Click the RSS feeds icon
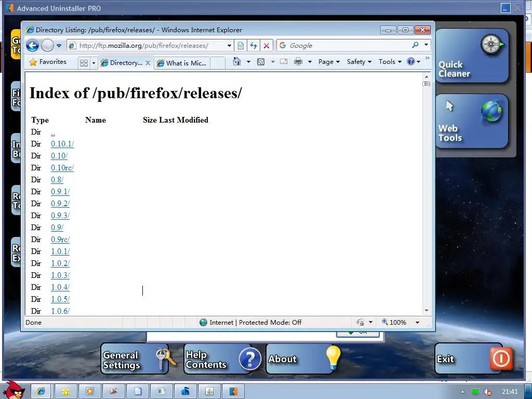 (x=261, y=62)
